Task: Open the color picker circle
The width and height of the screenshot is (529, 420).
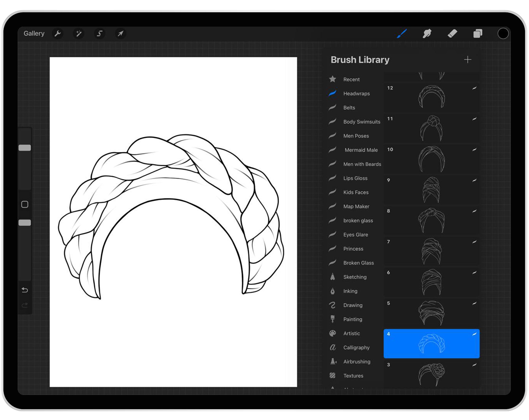Action: click(x=503, y=34)
